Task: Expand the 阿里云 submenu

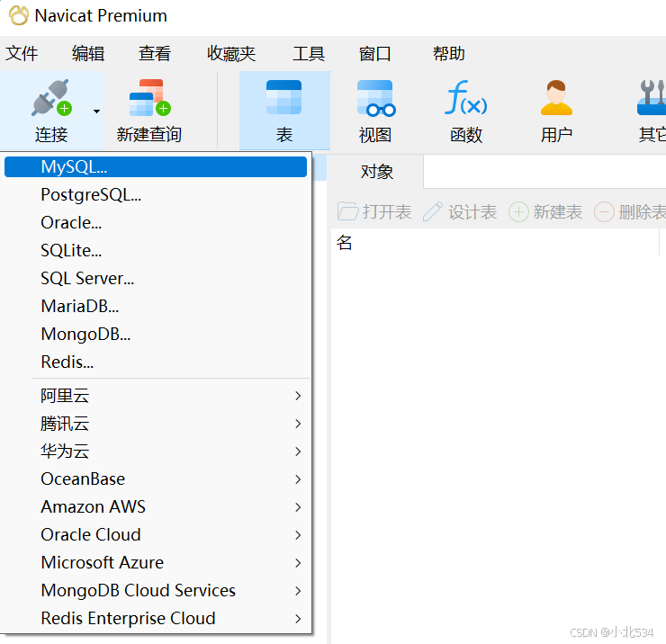Action: click(x=156, y=396)
